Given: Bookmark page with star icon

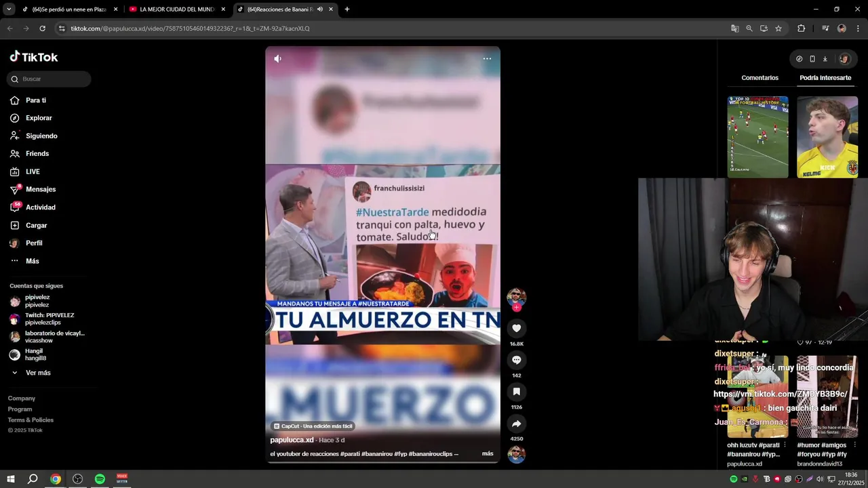Looking at the screenshot, I should point(778,28).
